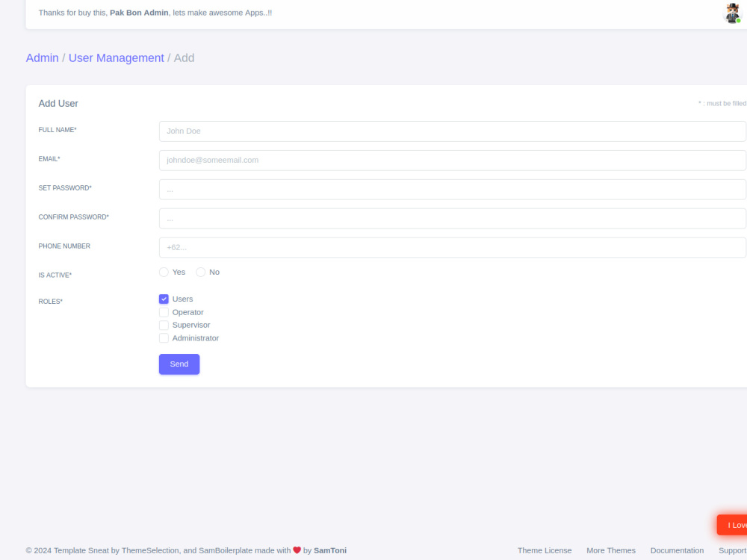The height and width of the screenshot is (560, 747).
Task: Click into the Email input field
Action: 452,161
